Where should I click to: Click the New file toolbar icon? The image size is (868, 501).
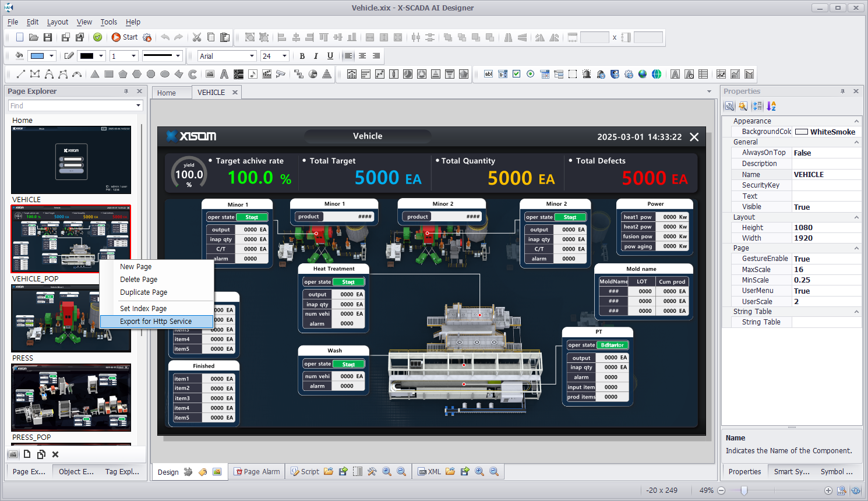tap(20, 37)
